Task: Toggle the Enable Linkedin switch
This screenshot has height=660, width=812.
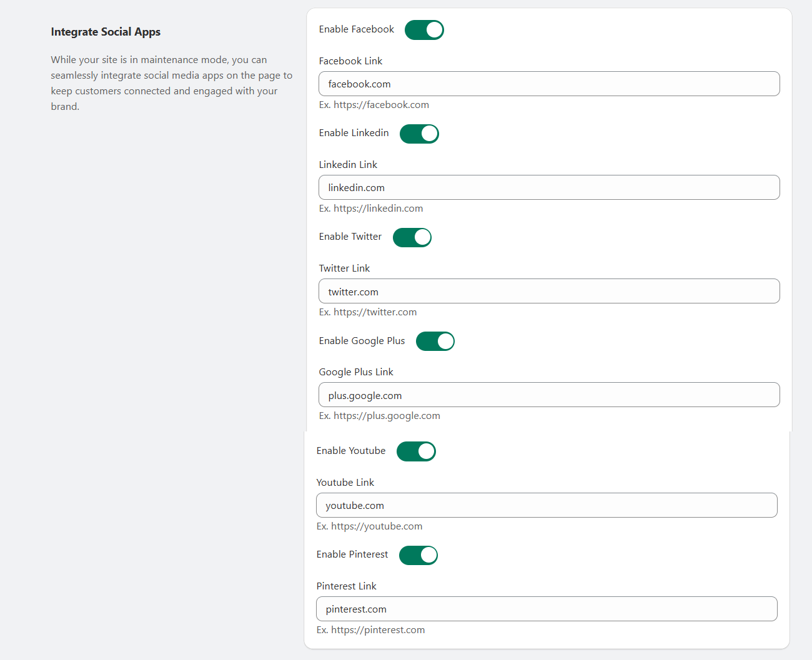Action: (x=419, y=134)
